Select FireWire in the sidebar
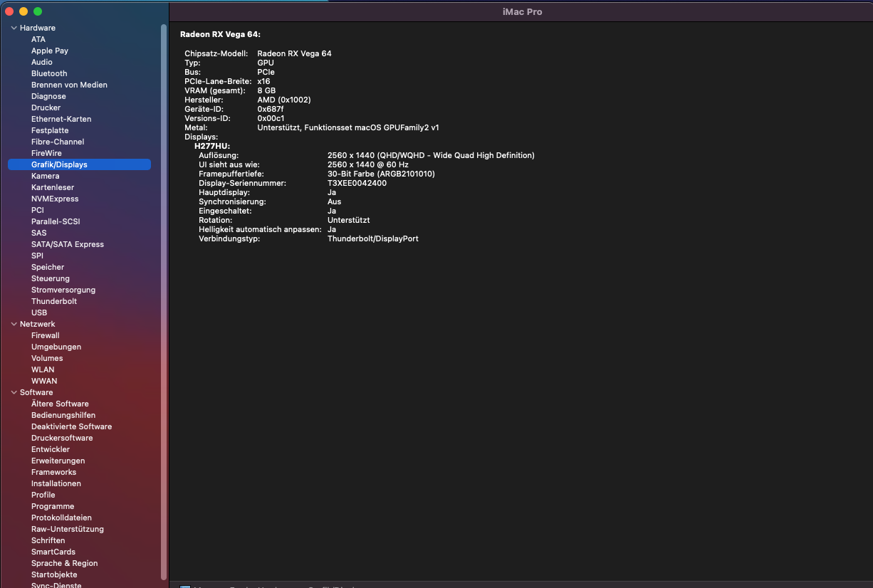This screenshot has width=873, height=588. pos(46,153)
